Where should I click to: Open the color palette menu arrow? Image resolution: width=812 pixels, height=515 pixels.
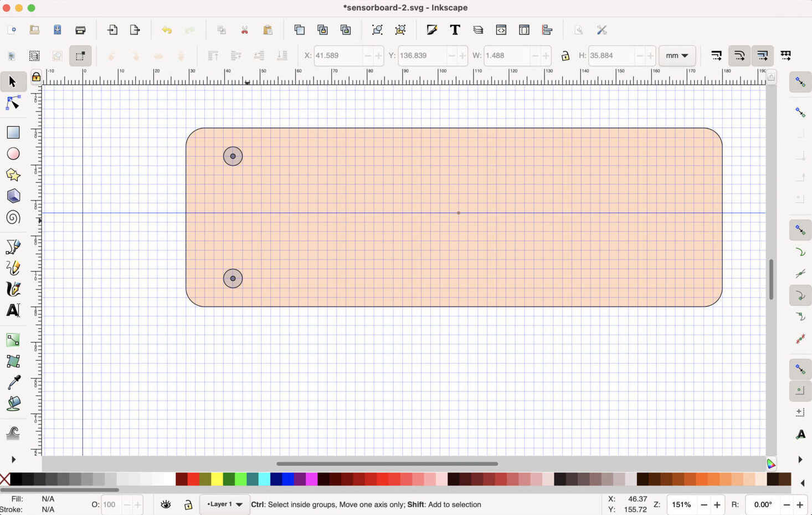(x=803, y=483)
